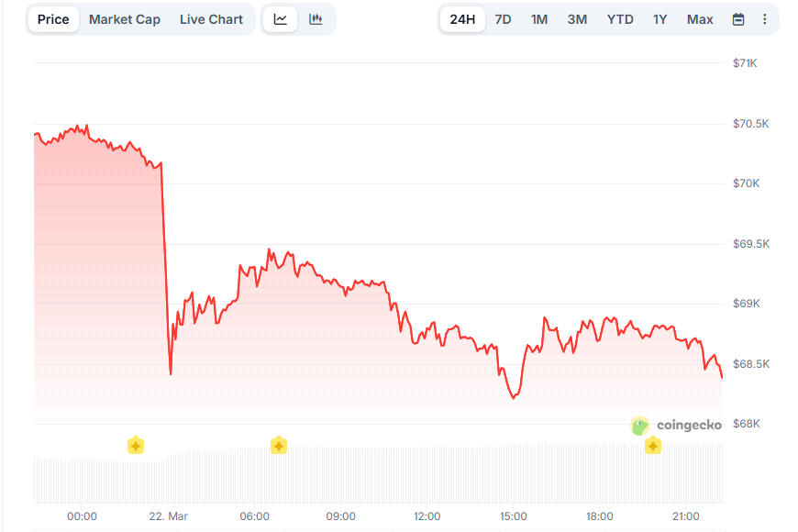
Task: Click the rightmost yellow event marker
Action: pos(653,446)
